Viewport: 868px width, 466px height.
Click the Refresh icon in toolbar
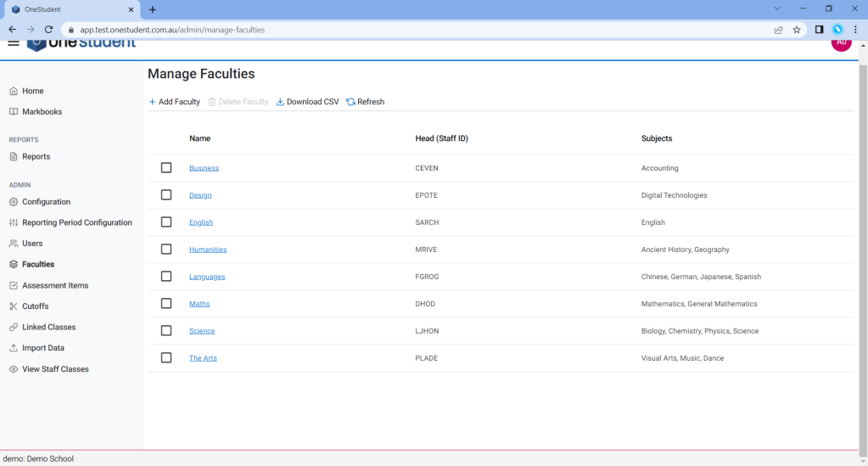pos(350,102)
